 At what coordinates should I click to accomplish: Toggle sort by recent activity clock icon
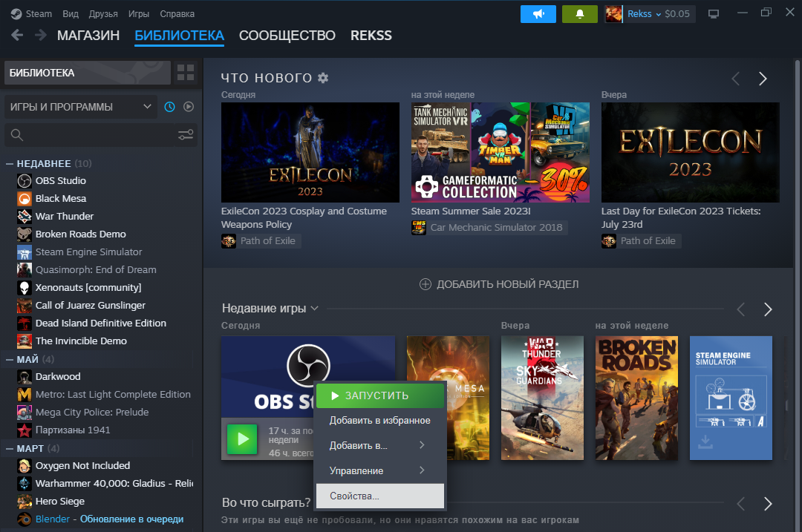169,107
